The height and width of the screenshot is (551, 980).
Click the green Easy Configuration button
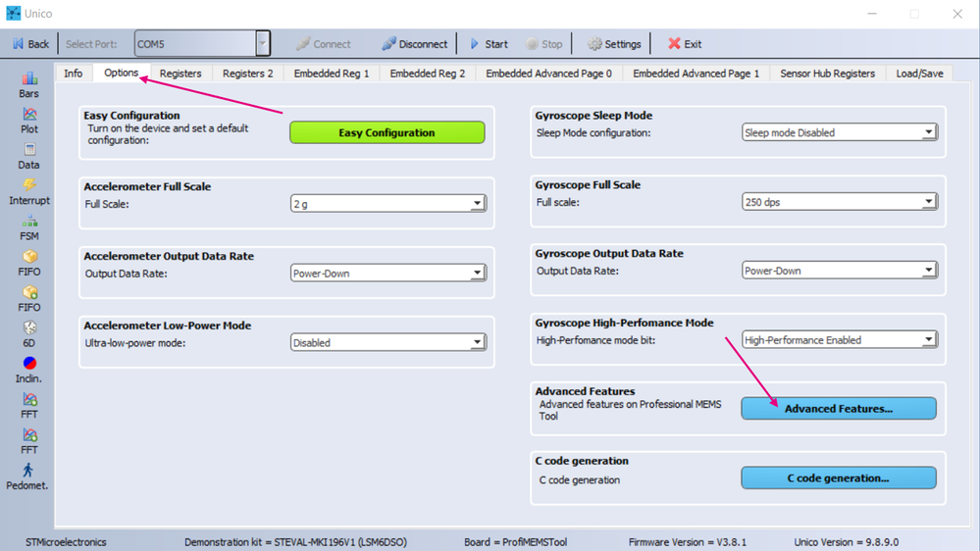pos(387,132)
